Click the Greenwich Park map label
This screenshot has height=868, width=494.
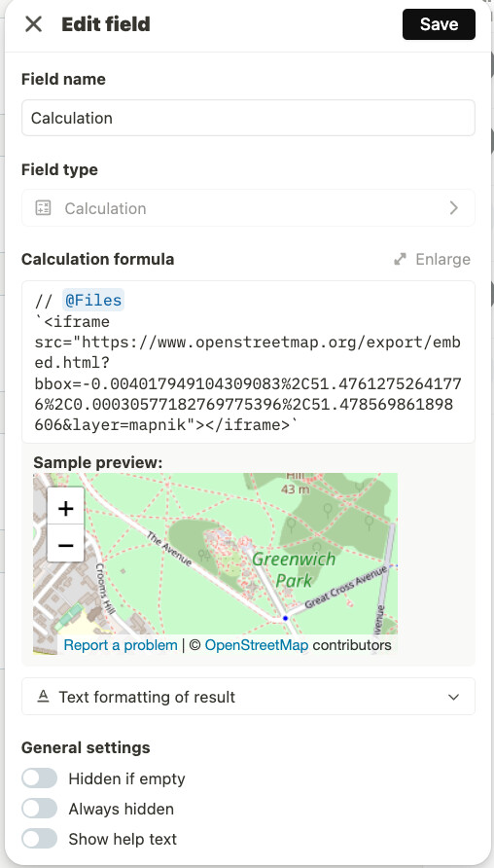(x=294, y=569)
